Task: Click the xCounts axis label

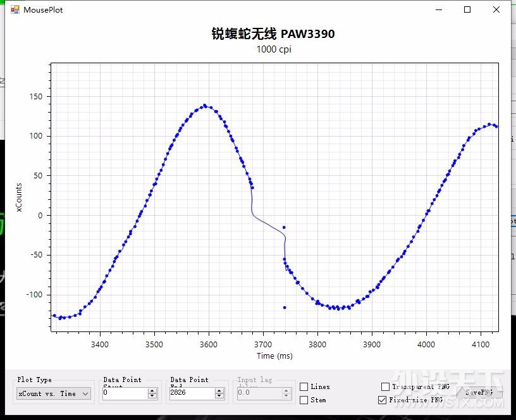Action: point(19,197)
